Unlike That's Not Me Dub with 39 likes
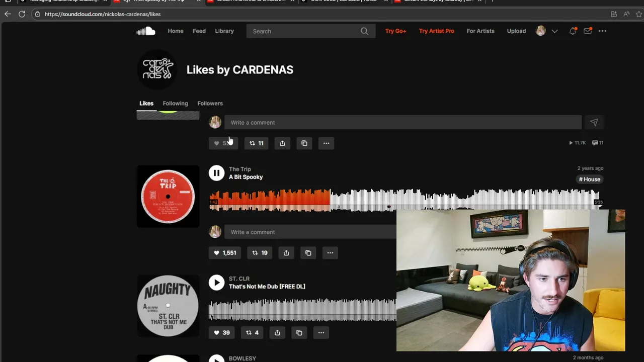644x362 pixels. click(x=221, y=332)
